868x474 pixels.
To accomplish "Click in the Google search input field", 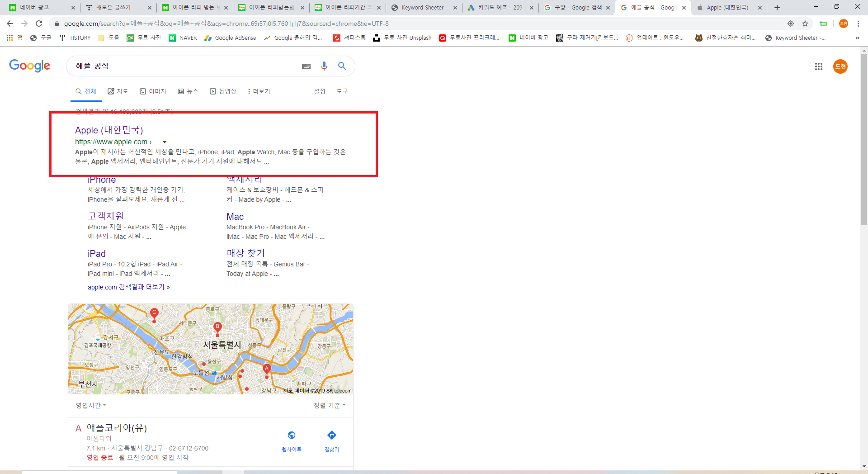I will [185, 66].
